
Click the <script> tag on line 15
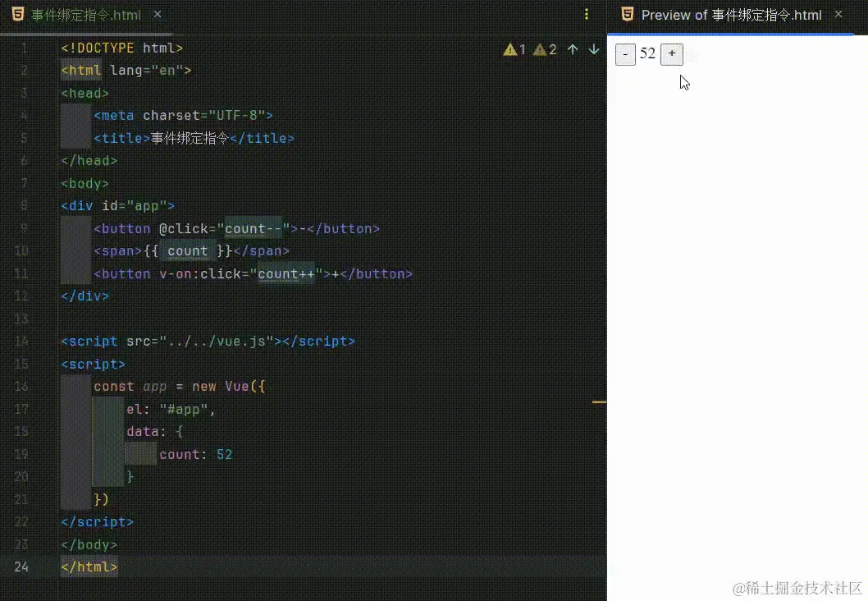(x=93, y=364)
